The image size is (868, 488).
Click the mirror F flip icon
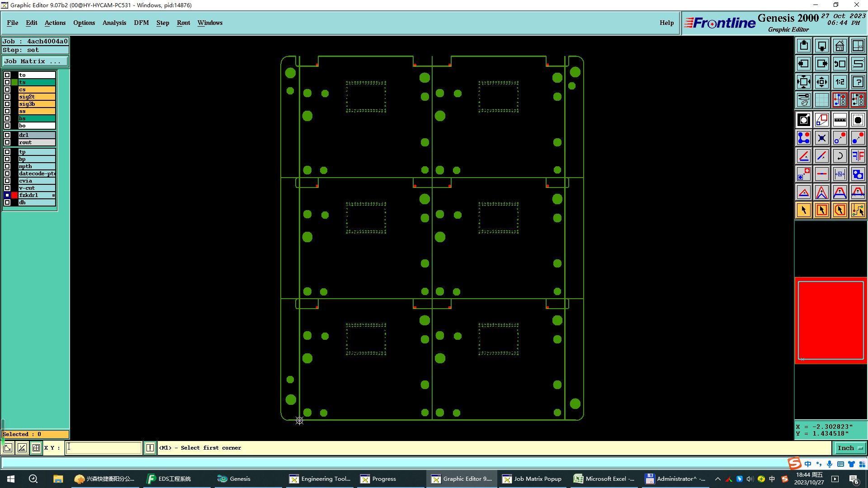coord(858,156)
